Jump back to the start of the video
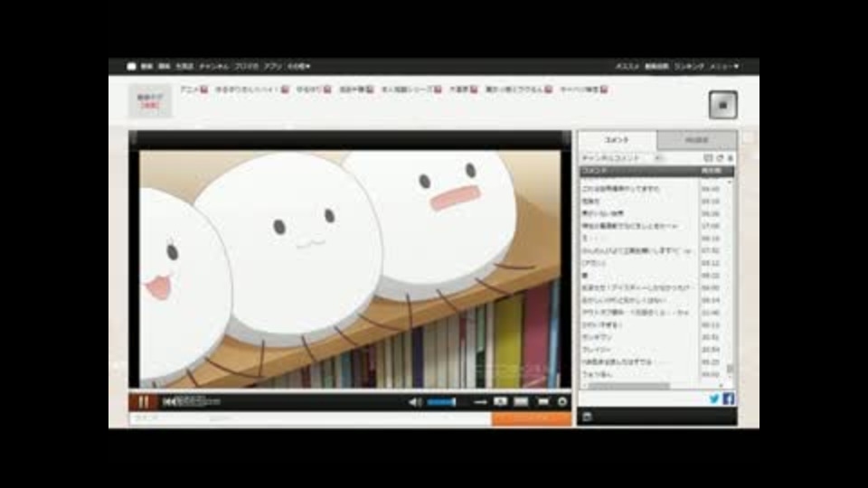 [169, 401]
